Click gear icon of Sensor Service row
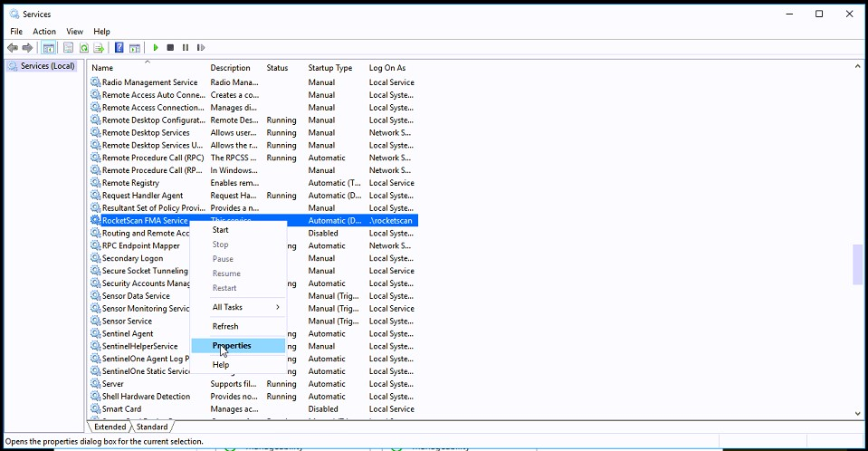This screenshot has height=451, width=868. [96, 321]
